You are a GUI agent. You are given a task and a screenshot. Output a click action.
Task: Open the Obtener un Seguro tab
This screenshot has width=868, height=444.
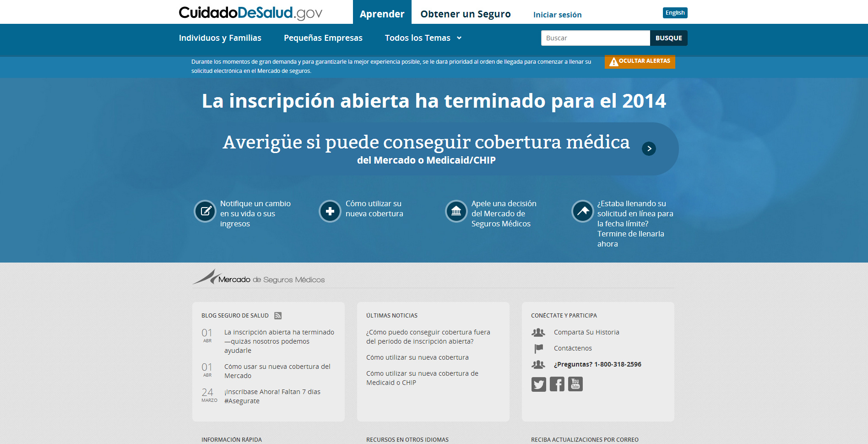[x=465, y=14]
